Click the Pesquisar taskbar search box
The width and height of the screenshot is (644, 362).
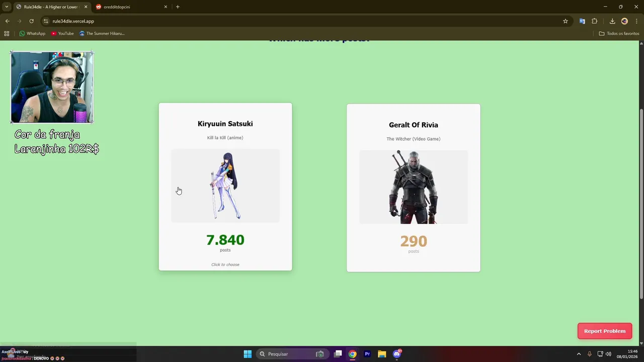292,354
